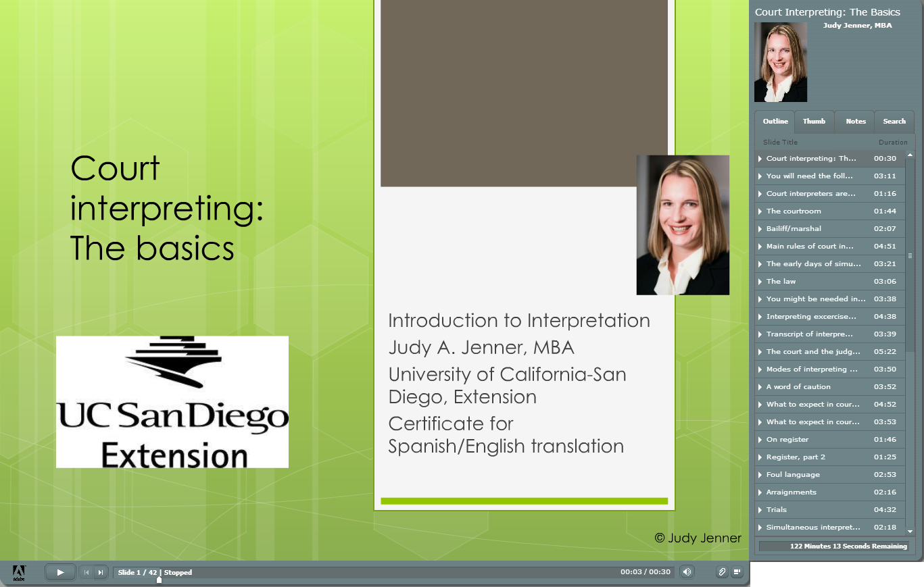Open the Notes tab
The width and height of the screenshot is (924, 587).
[855, 122]
